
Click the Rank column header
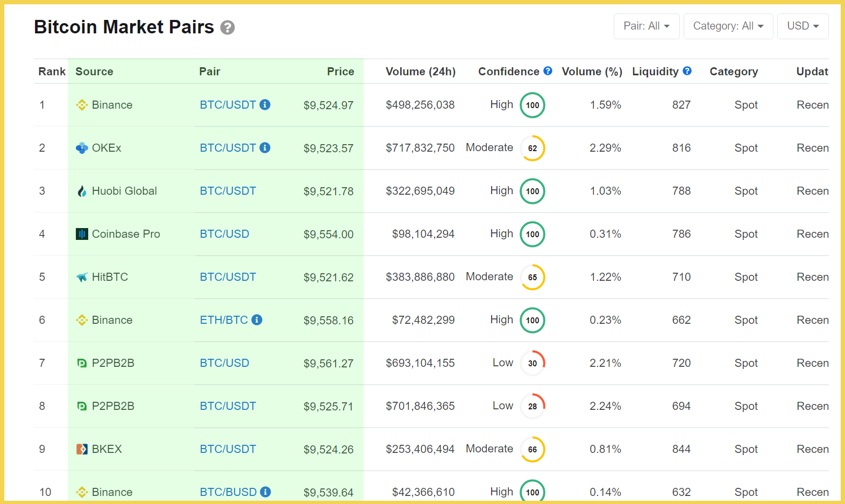[52, 72]
